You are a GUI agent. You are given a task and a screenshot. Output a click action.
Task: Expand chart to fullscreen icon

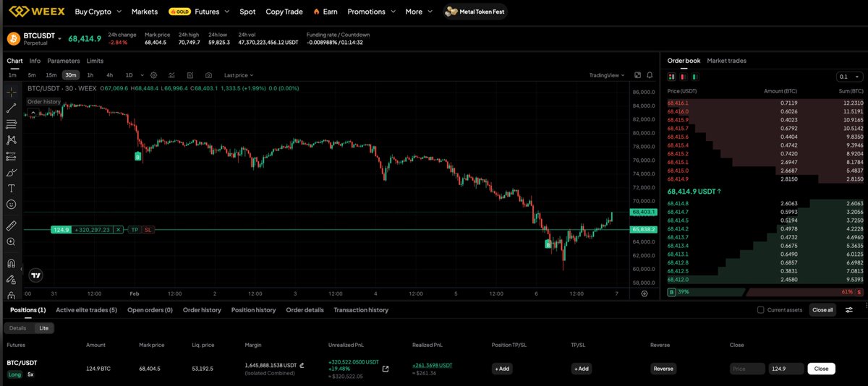(x=637, y=75)
